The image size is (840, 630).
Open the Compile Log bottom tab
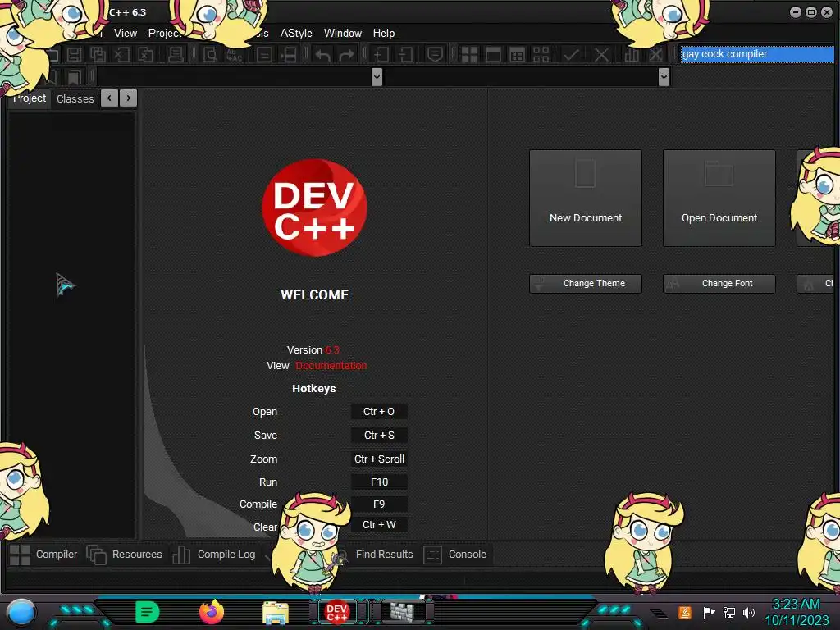tap(214, 555)
